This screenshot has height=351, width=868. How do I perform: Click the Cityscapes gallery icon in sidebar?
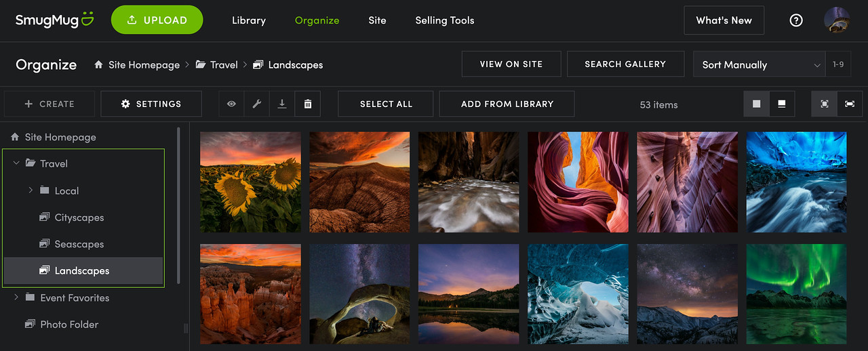point(44,218)
